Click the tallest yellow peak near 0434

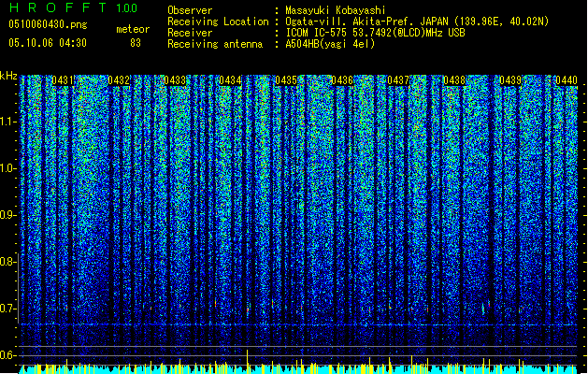[247, 361]
